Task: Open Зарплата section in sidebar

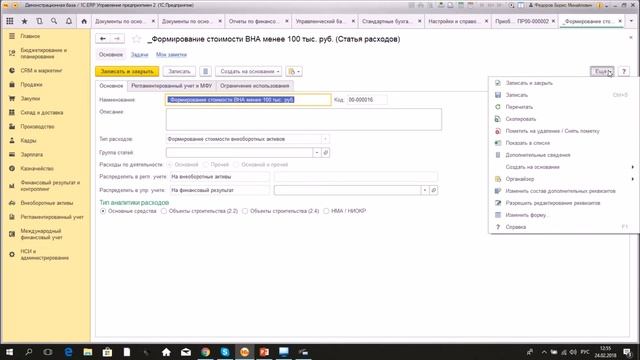Action: pos(31,154)
